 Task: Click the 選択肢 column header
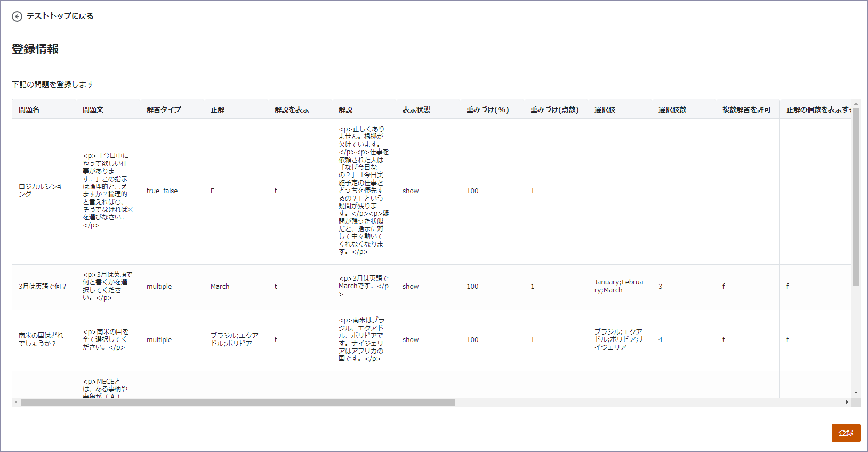[x=620, y=109]
